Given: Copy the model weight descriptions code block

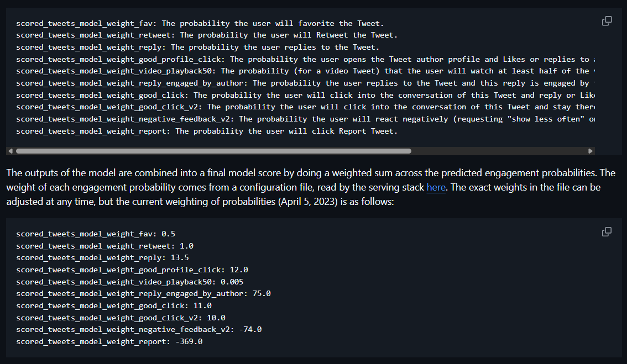Looking at the screenshot, I should pos(607,20).
